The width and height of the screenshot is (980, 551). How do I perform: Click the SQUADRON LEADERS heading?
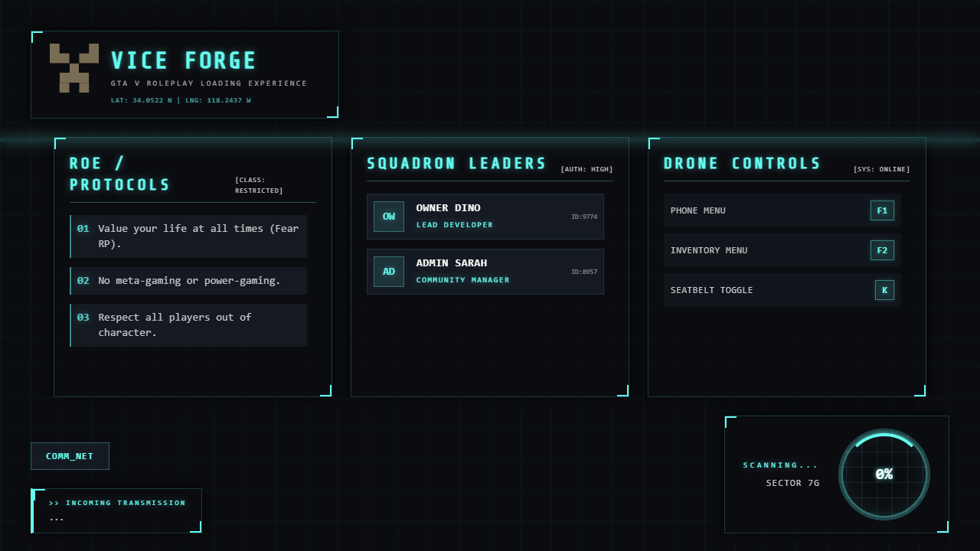point(457,163)
